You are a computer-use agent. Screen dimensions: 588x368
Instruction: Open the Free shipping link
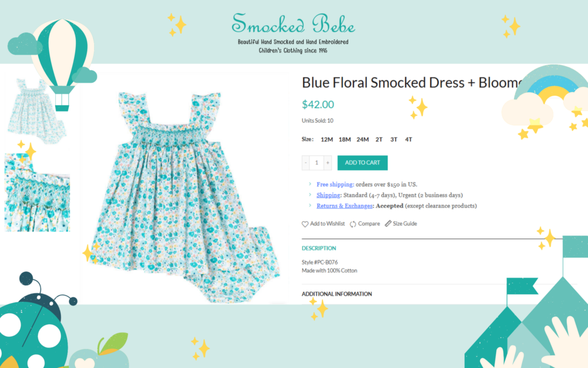335,185
